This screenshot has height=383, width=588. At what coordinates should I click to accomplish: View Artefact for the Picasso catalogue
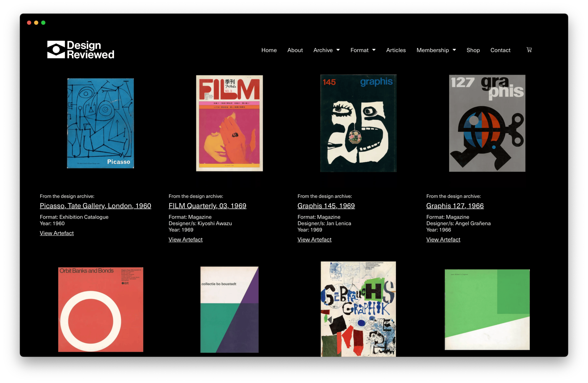57,233
